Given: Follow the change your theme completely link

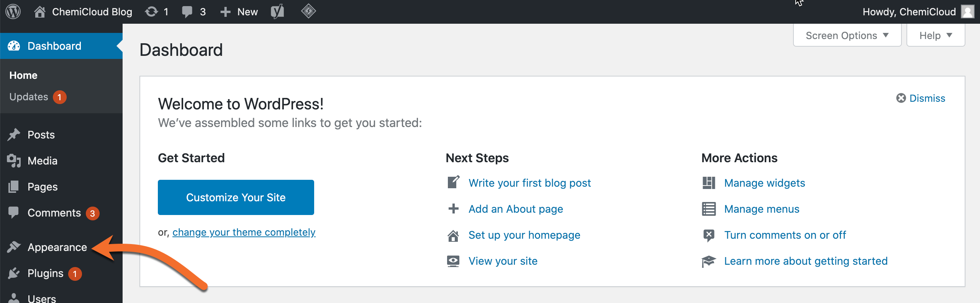Looking at the screenshot, I should coord(244,232).
